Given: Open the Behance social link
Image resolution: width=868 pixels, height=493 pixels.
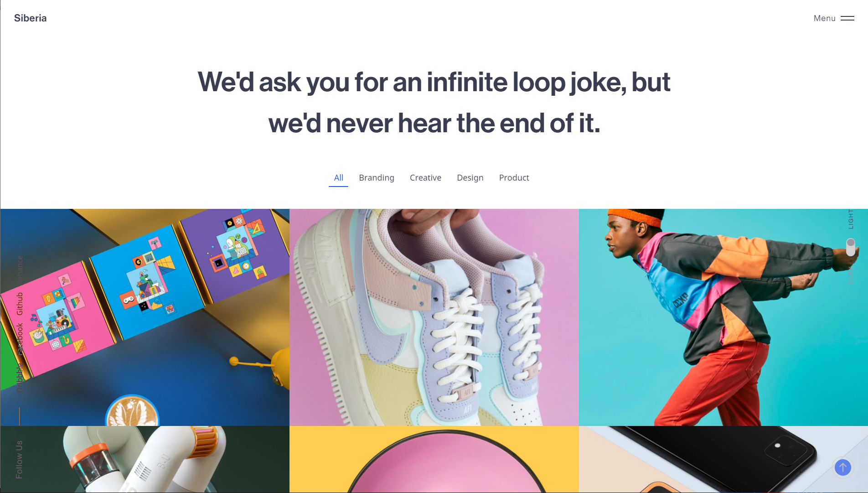Looking at the screenshot, I should coord(20,269).
